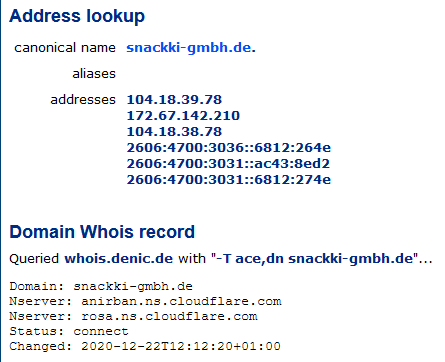Click the "-T ace,dn snackki-gmbh.de" query text

[x=316, y=259]
